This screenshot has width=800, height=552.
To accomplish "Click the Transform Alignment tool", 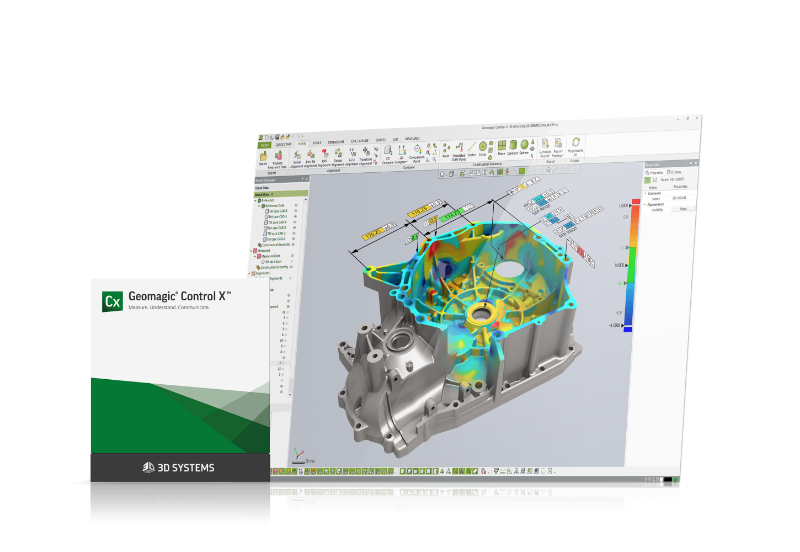I will coord(366,156).
